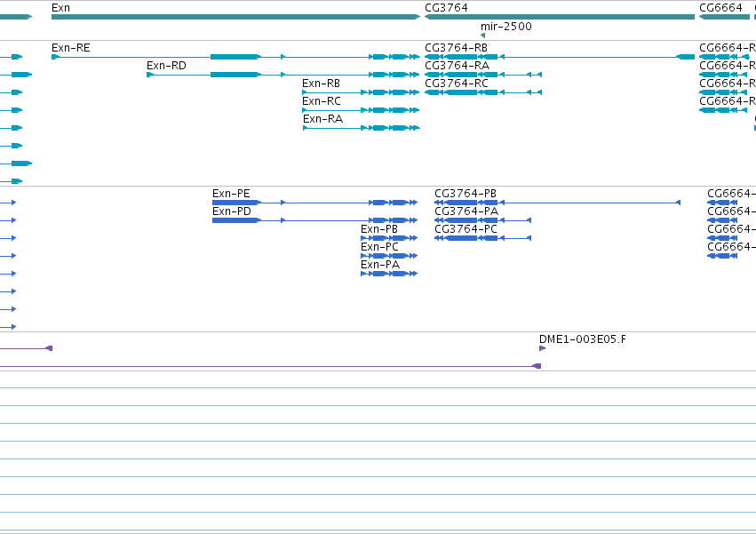Click the CG3764-PA protein label
This screenshot has width=756, height=534.
coord(466,211)
